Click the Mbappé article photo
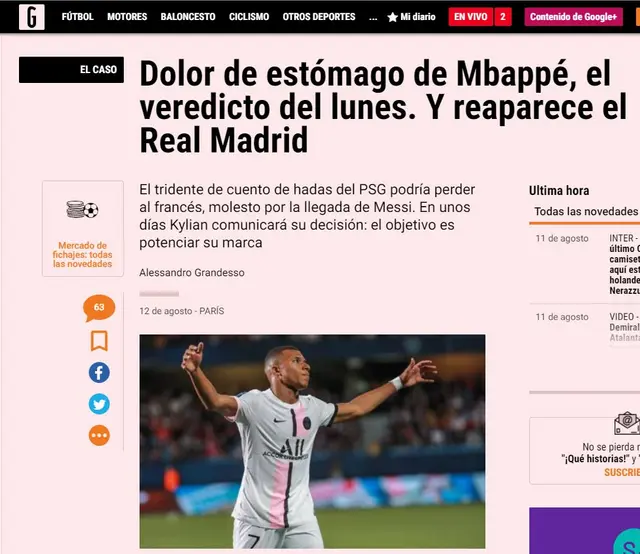The image size is (640, 554). click(x=312, y=441)
